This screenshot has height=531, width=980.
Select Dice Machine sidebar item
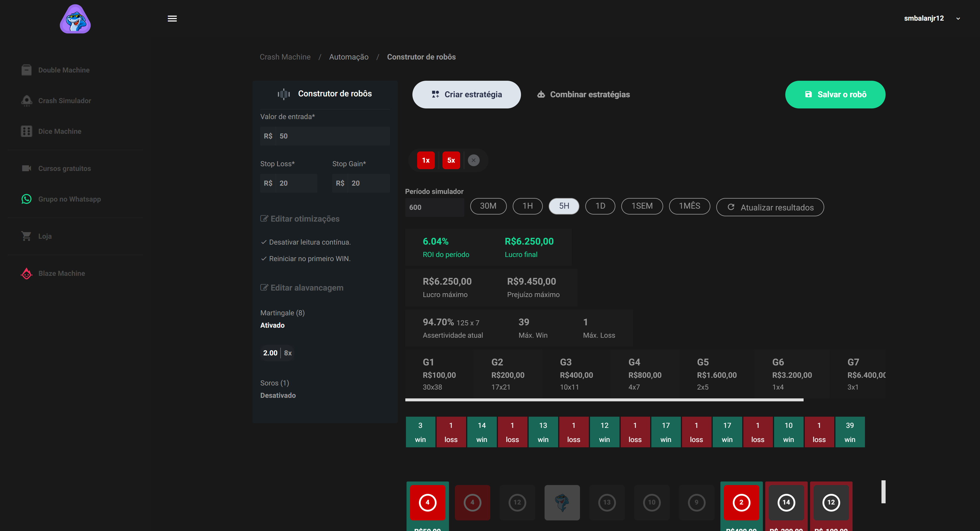click(x=59, y=131)
